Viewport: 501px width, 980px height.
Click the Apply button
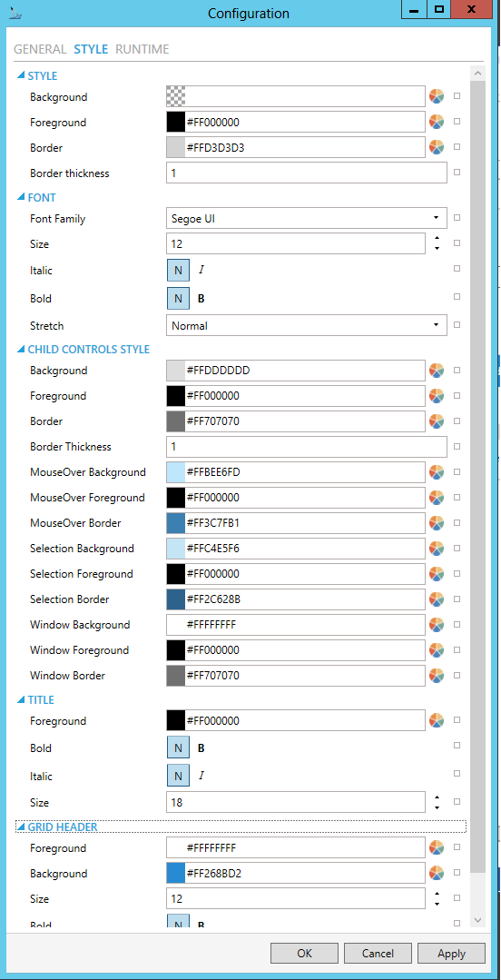(x=451, y=953)
